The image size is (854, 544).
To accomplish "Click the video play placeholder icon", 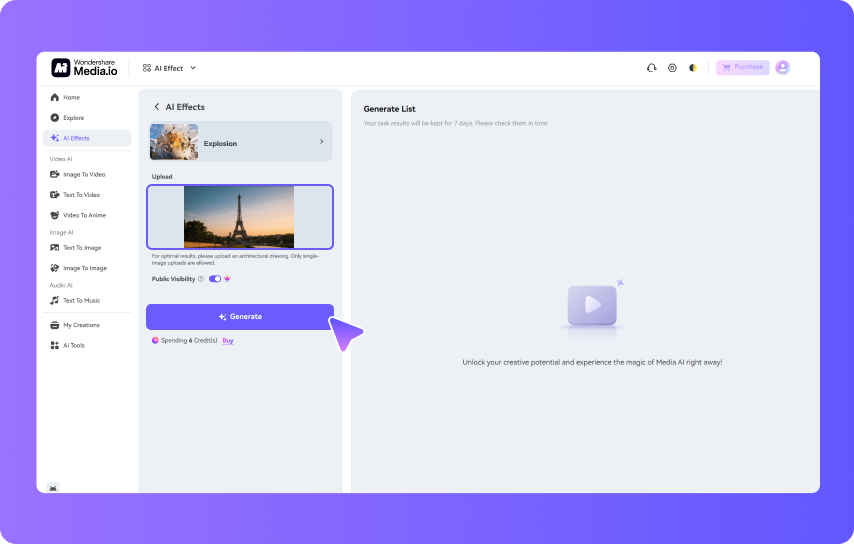I will (x=593, y=305).
